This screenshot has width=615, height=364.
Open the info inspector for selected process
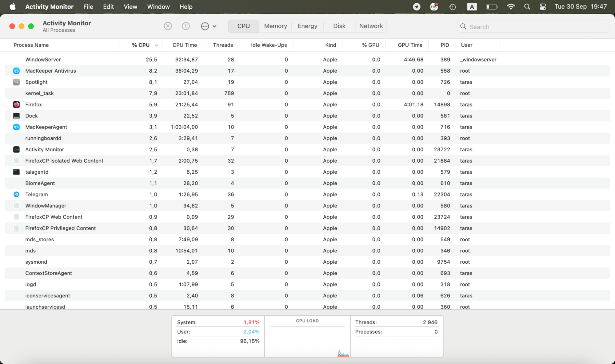(x=186, y=26)
